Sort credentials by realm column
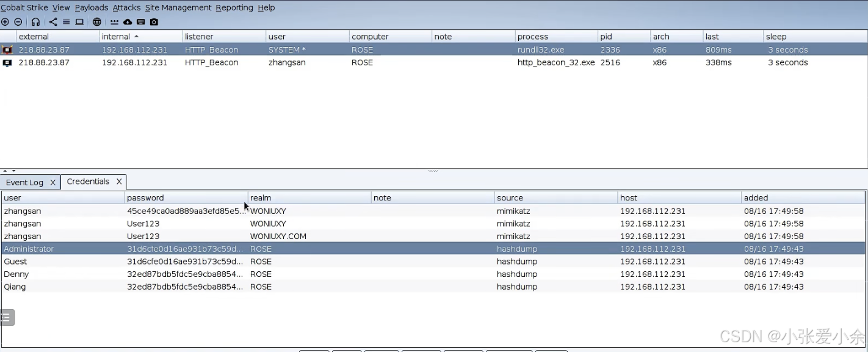 (x=309, y=198)
